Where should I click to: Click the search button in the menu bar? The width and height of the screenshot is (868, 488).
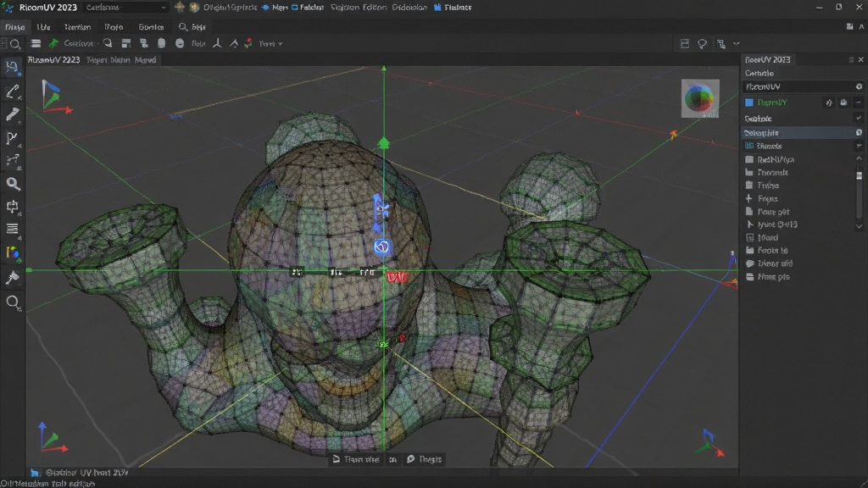pos(192,26)
